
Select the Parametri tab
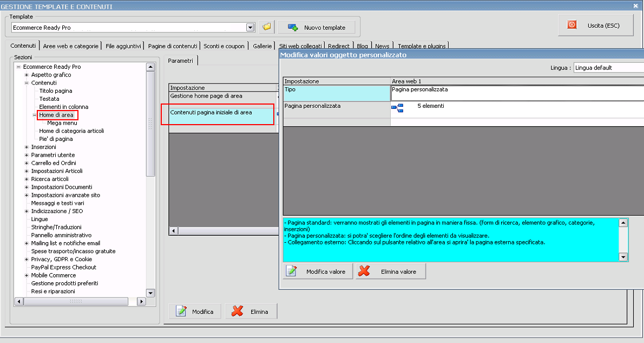(180, 61)
